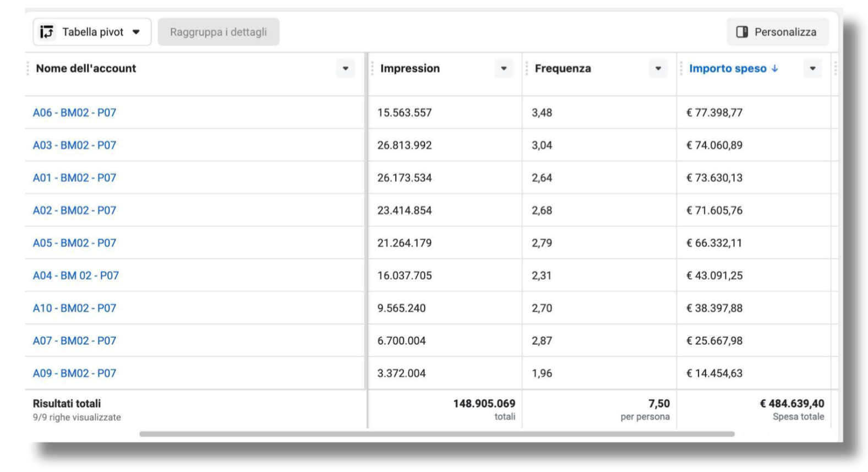This screenshot has width=868, height=472.
Task: Select amount spent € 66.332,11
Action: click(714, 242)
